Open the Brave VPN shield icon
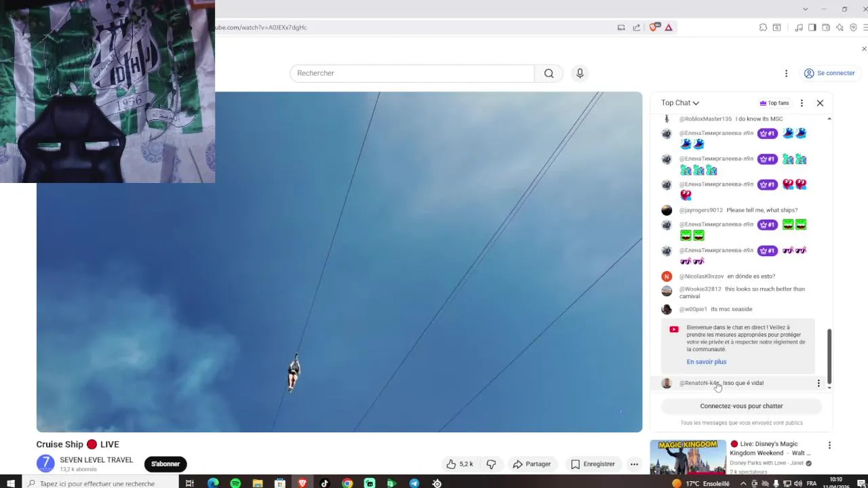The height and width of the screenshot is (488, 868). pos(853,28)
